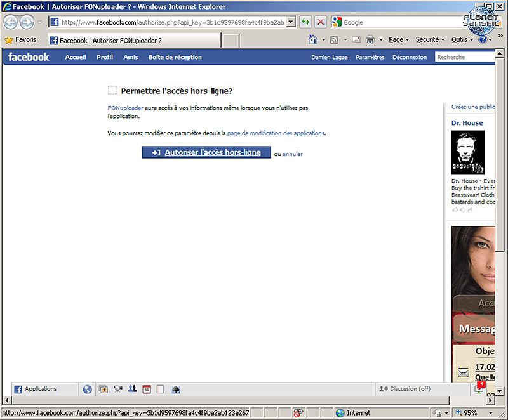Refresh the page with the green arrows icon
The image size is (508, 420).
pyautogui.click(x=305, y=22)
